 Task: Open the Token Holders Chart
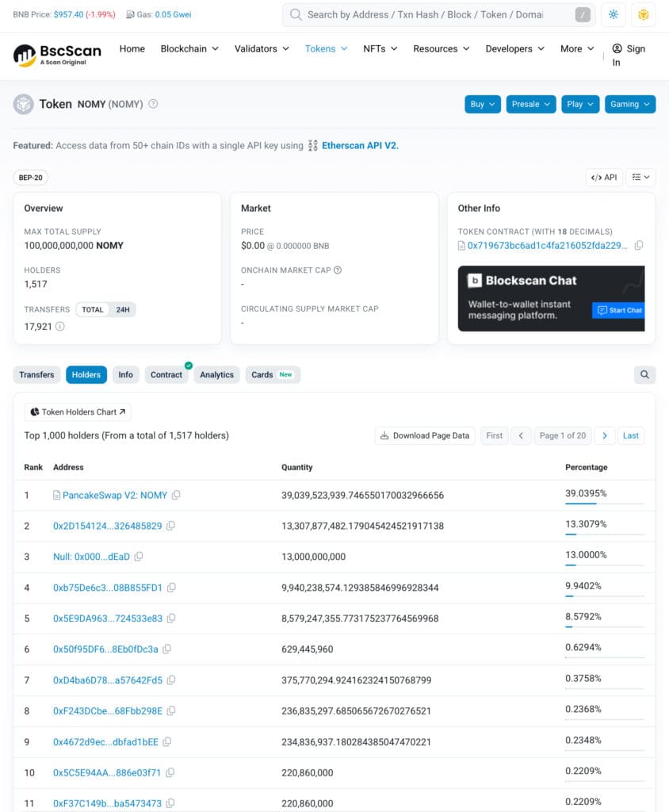(77, 412)
